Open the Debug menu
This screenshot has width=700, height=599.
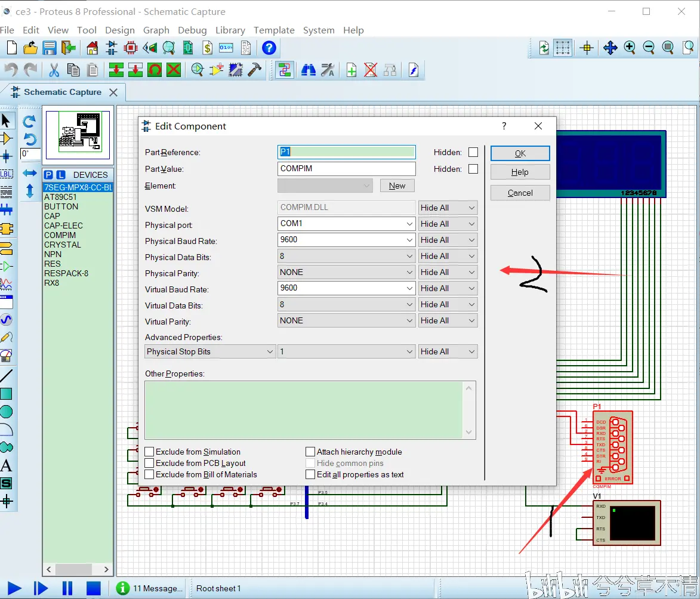192,30
